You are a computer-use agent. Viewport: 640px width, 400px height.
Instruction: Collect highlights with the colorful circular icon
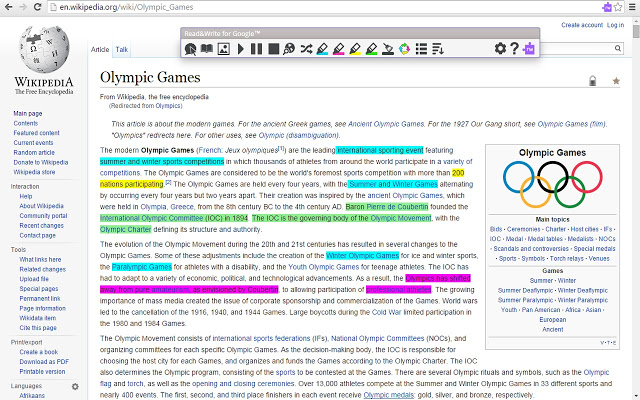404,49
